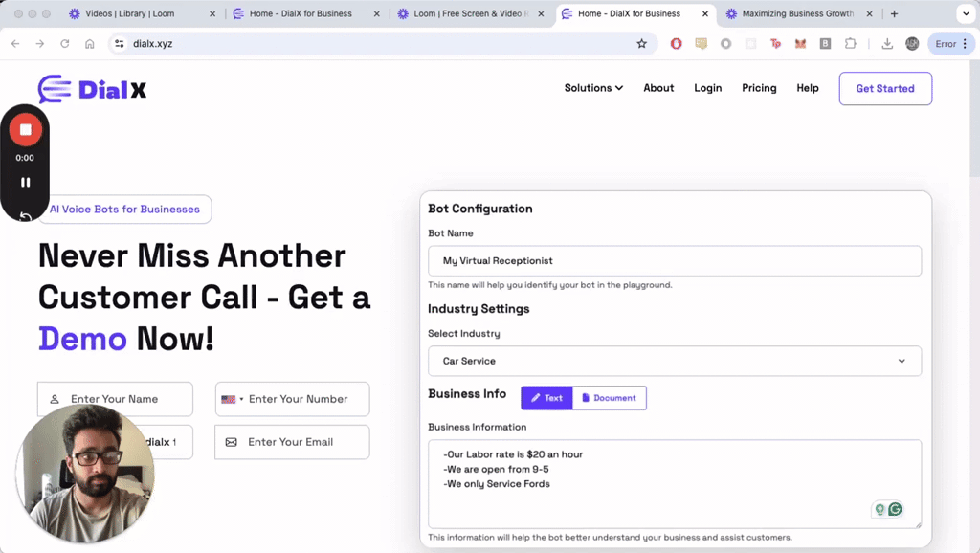
Task: Open the tab search dropdown arrow
Action: 966,13
